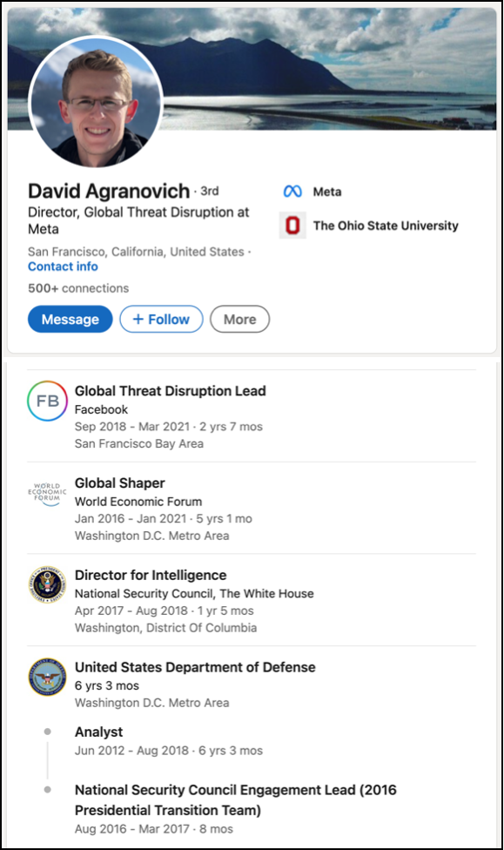Viewport: 504px width, 850px height.
Task: Click the Department of Defense seal icon
Action: 47,677
